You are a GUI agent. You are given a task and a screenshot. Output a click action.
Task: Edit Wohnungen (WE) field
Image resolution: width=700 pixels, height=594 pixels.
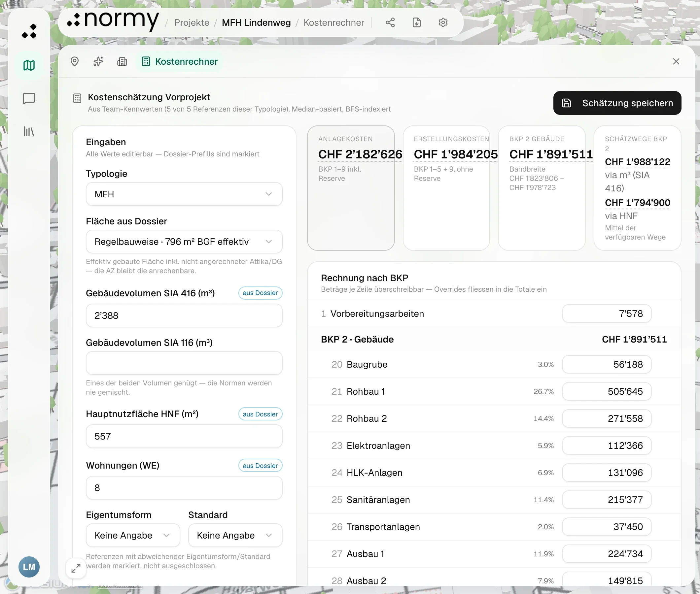(184, 488)
